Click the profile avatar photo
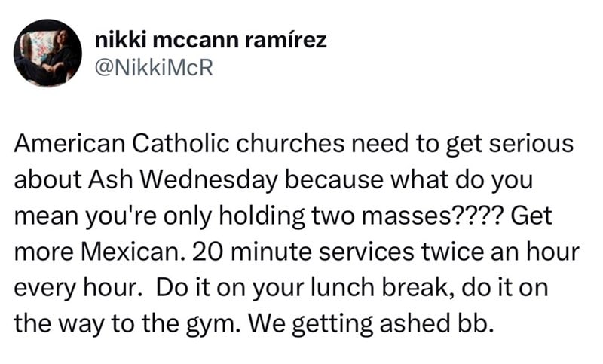Viewport: 603px width, 364px height. coord(48,54)
